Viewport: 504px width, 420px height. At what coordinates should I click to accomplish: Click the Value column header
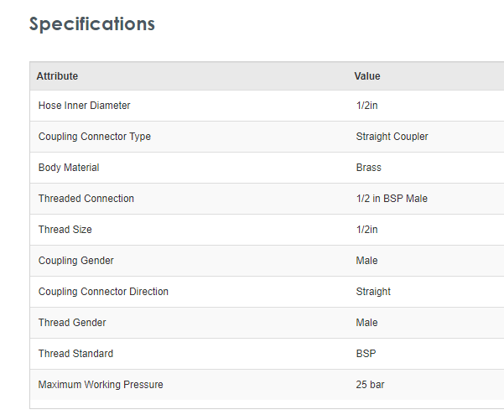[x=367, y=76]
